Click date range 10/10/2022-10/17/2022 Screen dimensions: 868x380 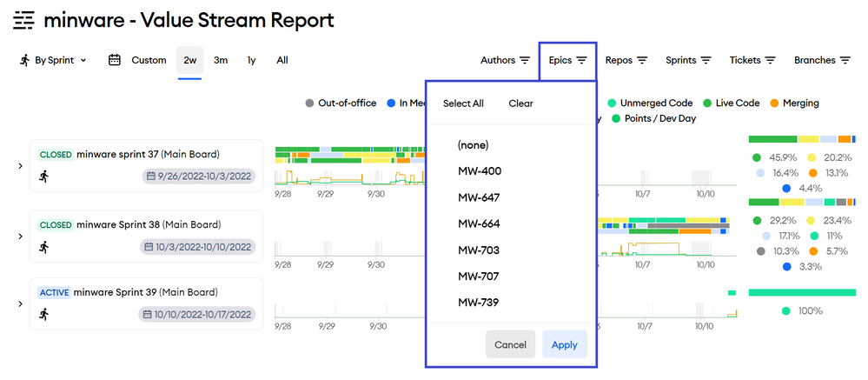click(x=196, y=315)
